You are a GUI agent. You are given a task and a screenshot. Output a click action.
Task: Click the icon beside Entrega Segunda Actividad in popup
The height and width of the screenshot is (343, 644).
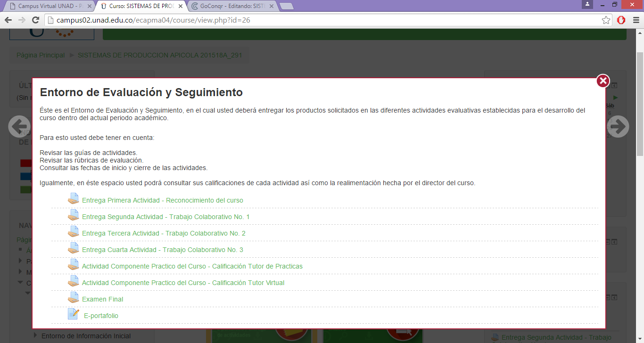[x=73, y=215]
